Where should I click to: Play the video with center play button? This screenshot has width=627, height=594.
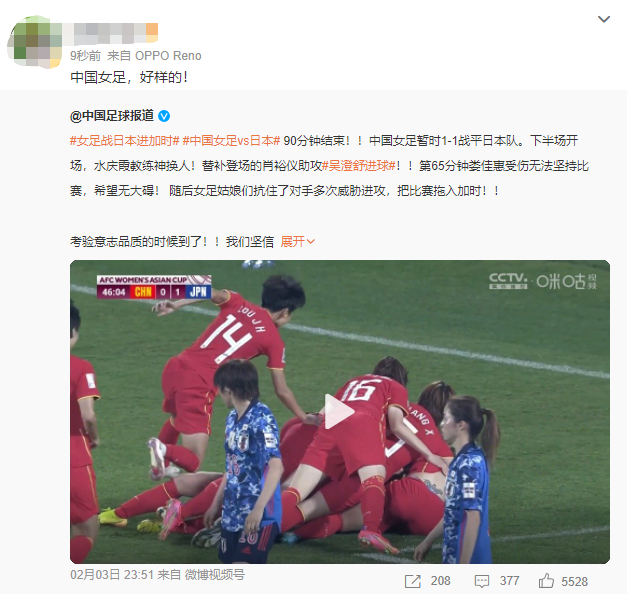[338, 412]
